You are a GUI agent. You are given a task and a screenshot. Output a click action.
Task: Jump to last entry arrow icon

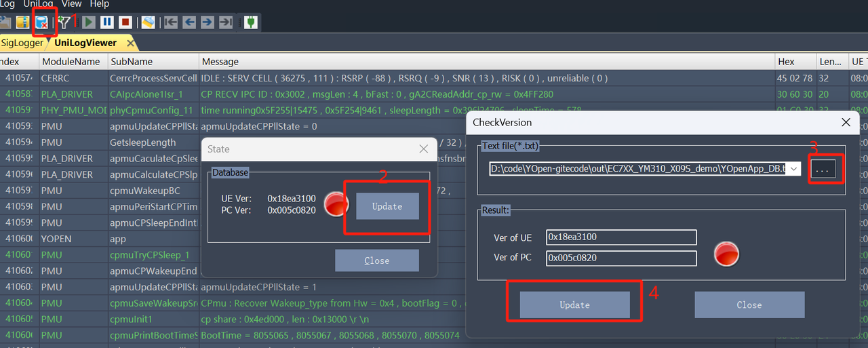(x=226, y=22)
